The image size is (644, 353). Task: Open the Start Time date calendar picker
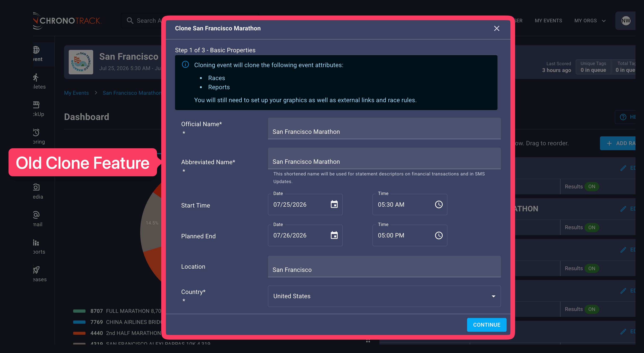(334, 205)
